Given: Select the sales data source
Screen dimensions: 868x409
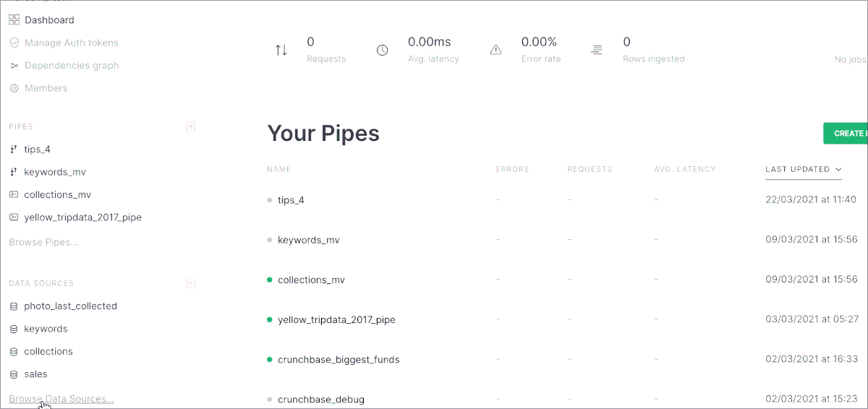Looking at the screenshot, I should tap(35, 374).
